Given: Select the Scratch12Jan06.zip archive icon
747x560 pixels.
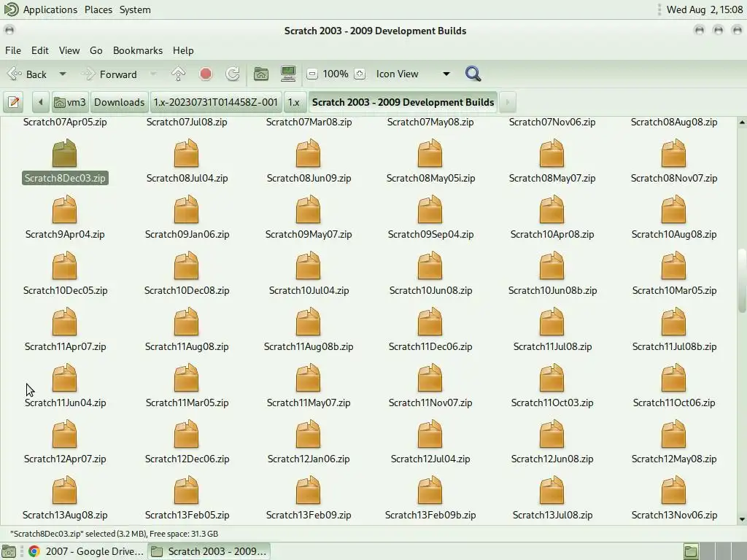Looking at the screenshot, I should point(309,435).
